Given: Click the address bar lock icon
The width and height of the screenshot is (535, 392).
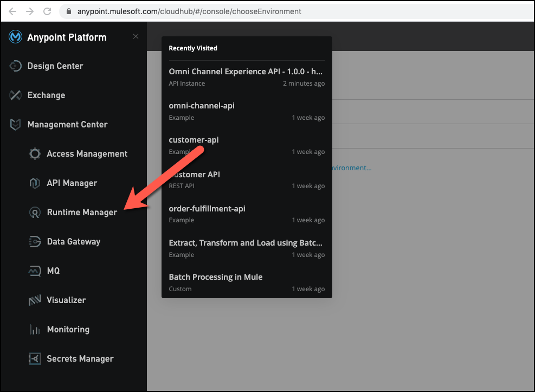Looking at the screenshot, I should coord(69,11).
